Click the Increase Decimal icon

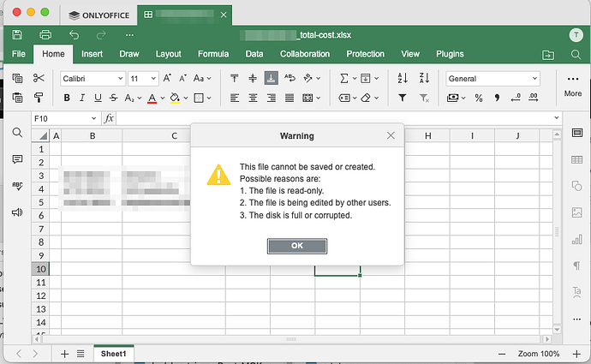[534, 98]
